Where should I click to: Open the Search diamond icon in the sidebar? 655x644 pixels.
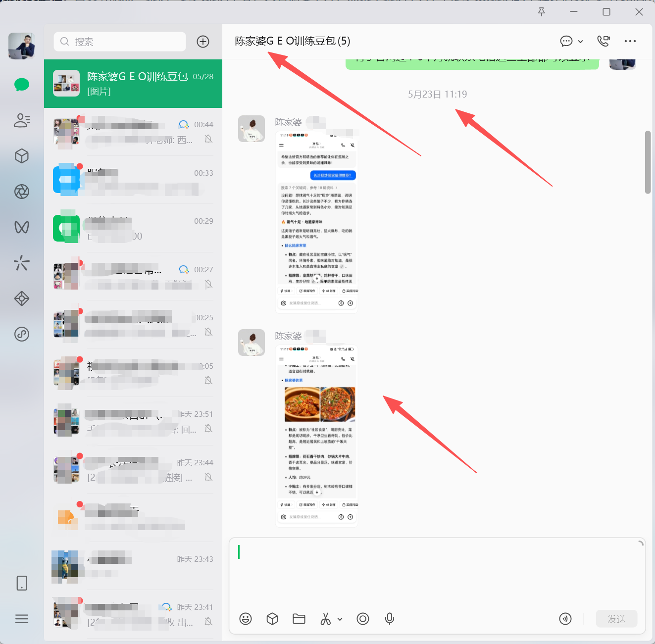tap(22, 298)
